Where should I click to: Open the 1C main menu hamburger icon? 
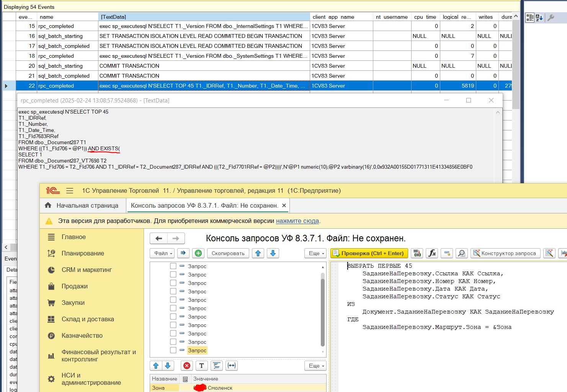pos(70,190)
